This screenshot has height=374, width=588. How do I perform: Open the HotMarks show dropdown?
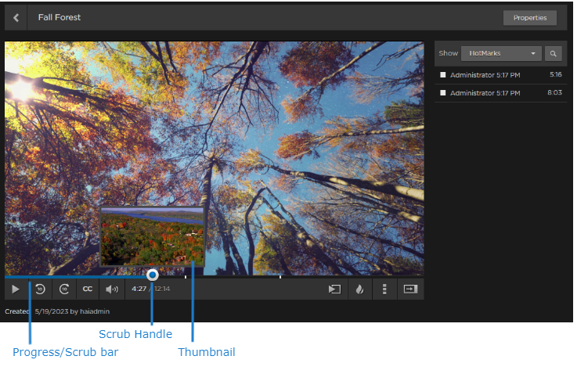coord(500,53)
